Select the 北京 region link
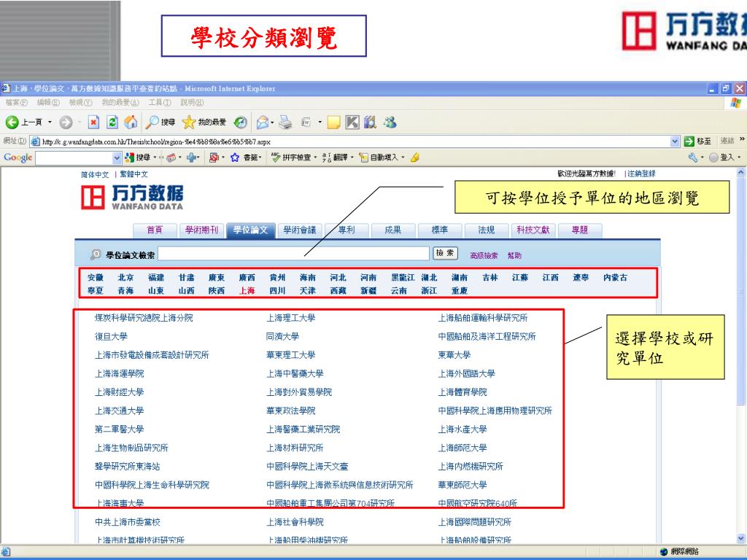This screenshot has height=560, width=747. coord(125,278)
